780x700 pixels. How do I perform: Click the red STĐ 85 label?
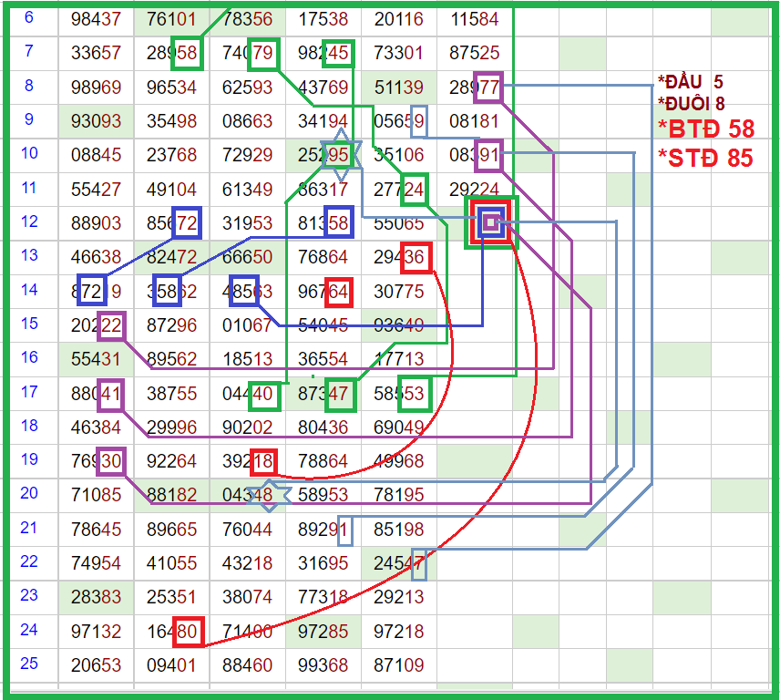704,158
